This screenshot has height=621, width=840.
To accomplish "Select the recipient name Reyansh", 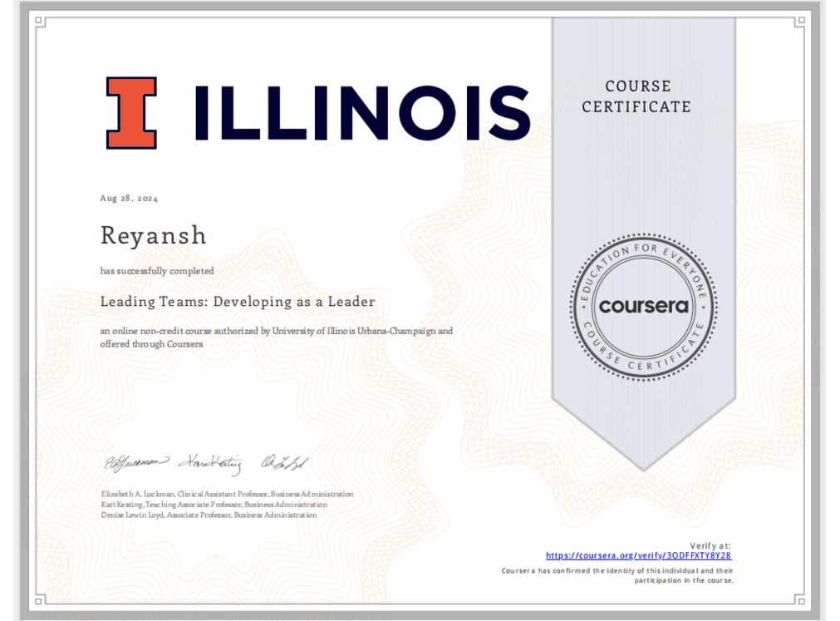I will [x=153, y=236].
